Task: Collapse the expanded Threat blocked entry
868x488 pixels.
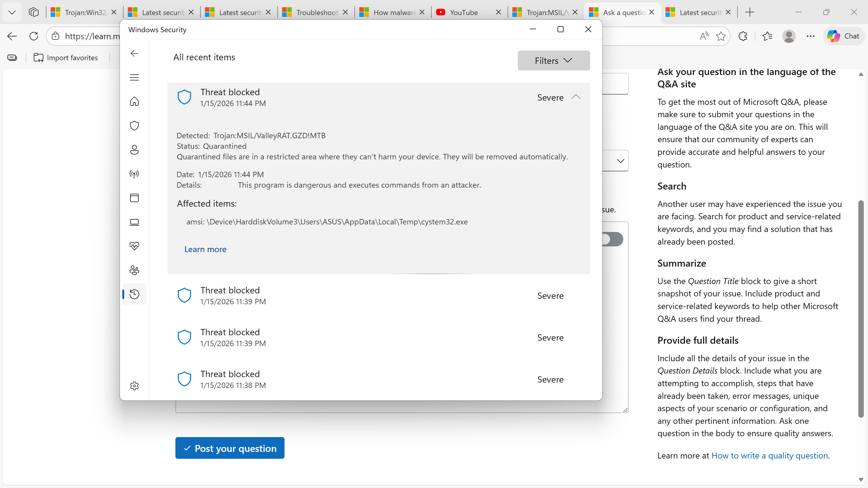Action: (x=576, y=97)
